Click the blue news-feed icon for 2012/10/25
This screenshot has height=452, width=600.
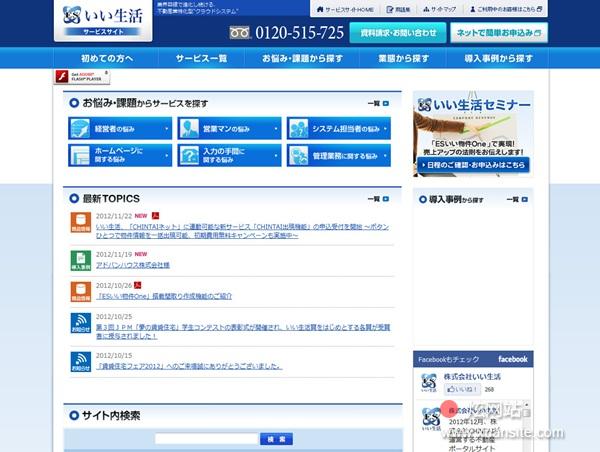[80, 323]
